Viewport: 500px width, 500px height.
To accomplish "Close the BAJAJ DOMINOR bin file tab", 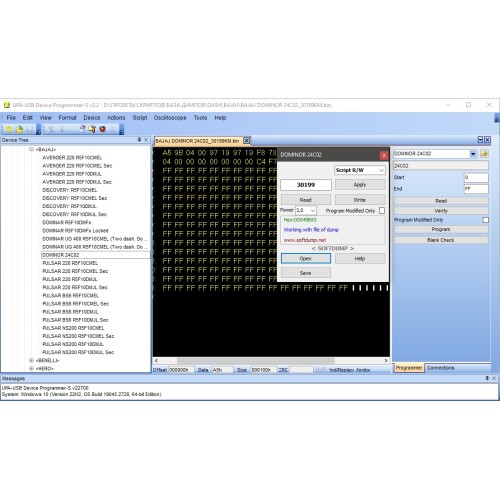I will click(246, 141).
